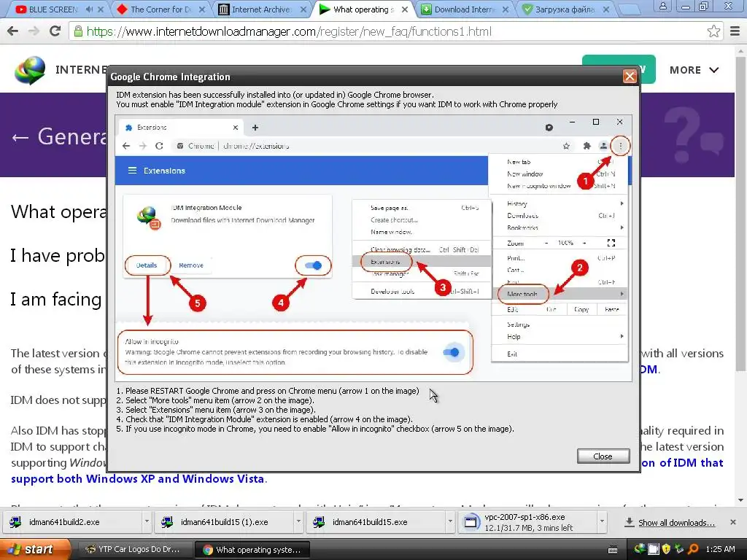
Task: Click the Close button in the dialog
Action: [603, 456]
